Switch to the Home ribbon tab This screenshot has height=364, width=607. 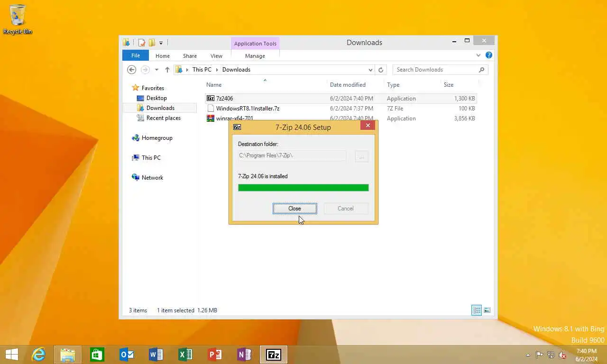click(x=163, y=56)
